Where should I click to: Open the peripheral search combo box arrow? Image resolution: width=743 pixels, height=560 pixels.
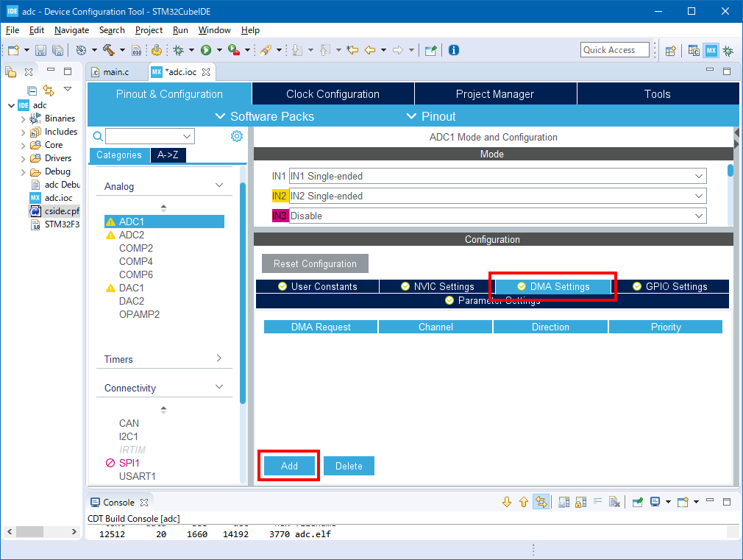[187, 137]
